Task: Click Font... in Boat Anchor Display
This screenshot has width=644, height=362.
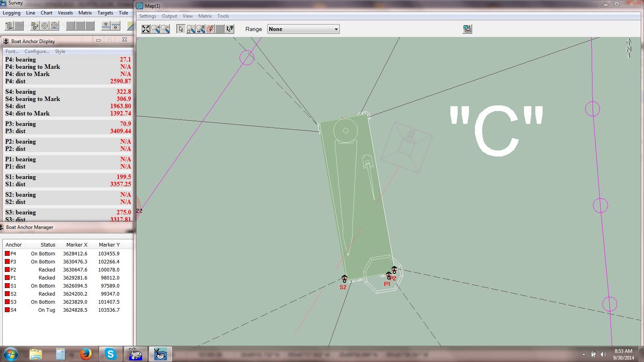Action: coord(12,51)
